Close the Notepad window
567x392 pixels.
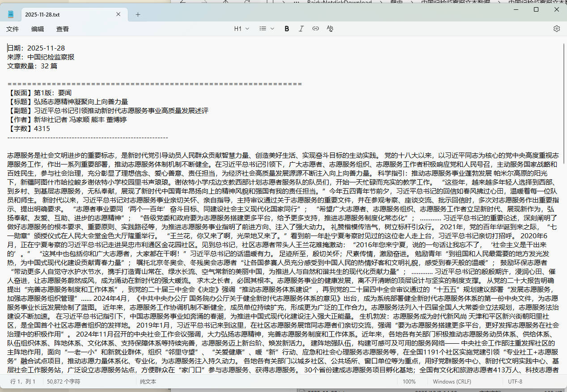[x=557, y=9]
